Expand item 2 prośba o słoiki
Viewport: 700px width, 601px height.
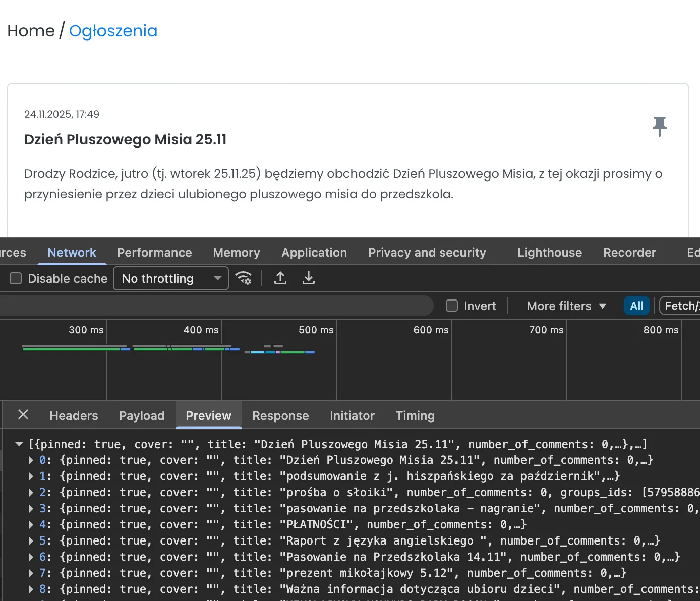[31, 493]
